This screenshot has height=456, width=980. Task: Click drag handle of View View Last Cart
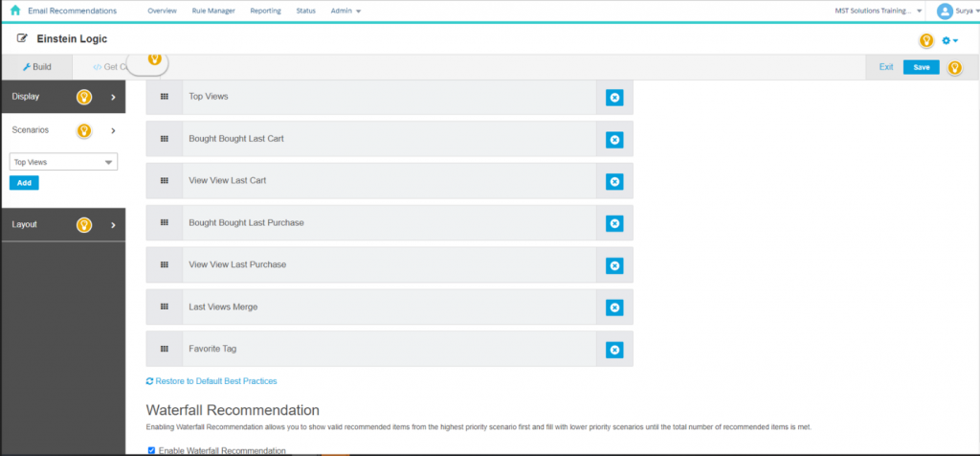point(165,181)
